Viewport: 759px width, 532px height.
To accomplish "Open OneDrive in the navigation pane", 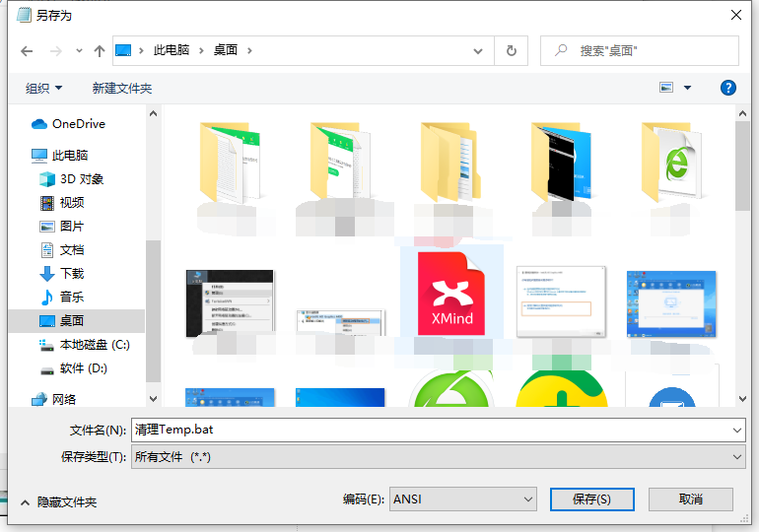I will (78, 124).
